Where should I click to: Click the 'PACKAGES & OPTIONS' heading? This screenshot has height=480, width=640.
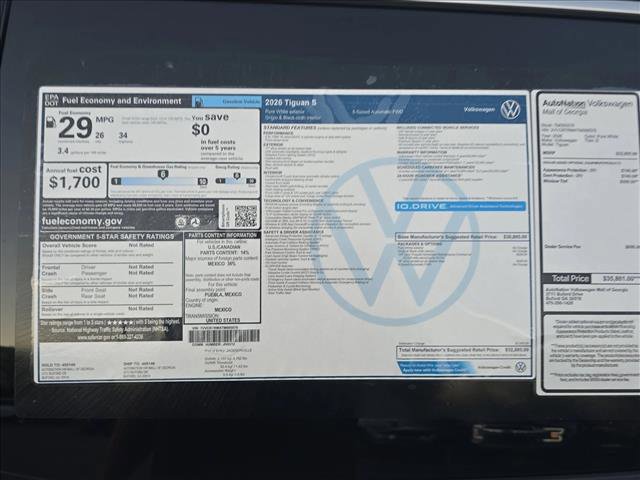point(420,244)
